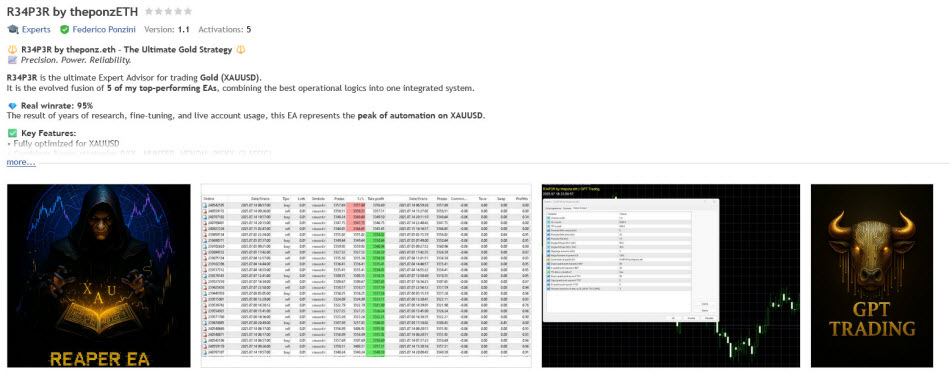Click the blue diamond icon beside Real winrate
The image size is (950, 388).
tap(12, 105)
